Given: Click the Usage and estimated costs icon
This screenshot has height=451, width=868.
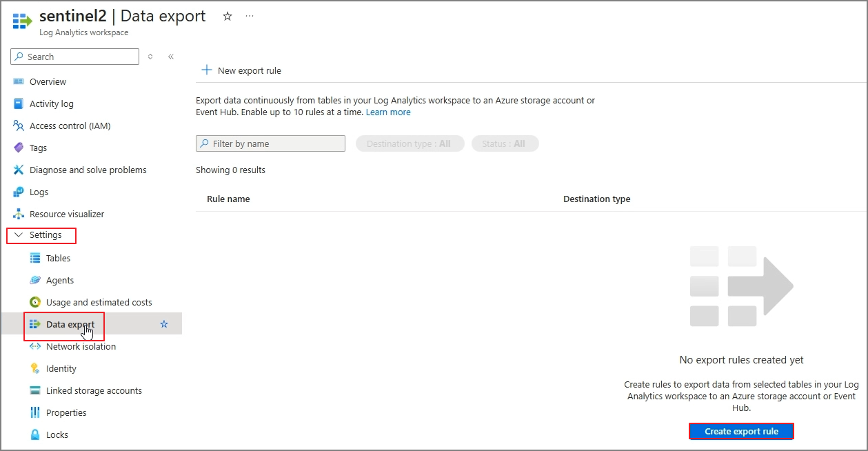Looking at the screenshot, I should click(35, 302).
